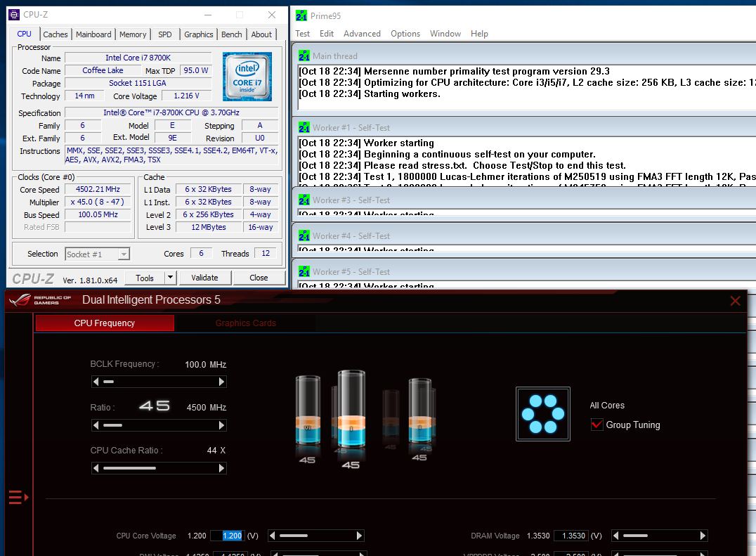
Task: Click the Validate button in CPU-Z
Action: (x=204, y=278)
